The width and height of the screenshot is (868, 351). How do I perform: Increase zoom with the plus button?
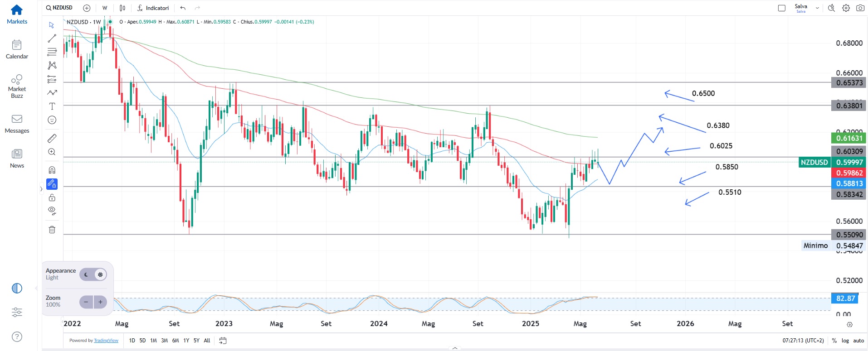coord(100,302)
